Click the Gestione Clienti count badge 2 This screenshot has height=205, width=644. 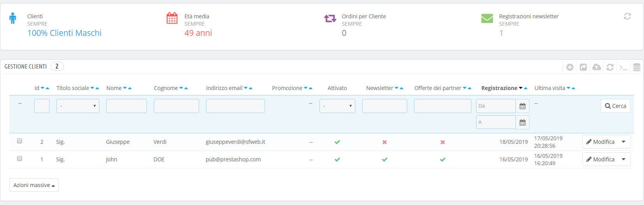57,66
